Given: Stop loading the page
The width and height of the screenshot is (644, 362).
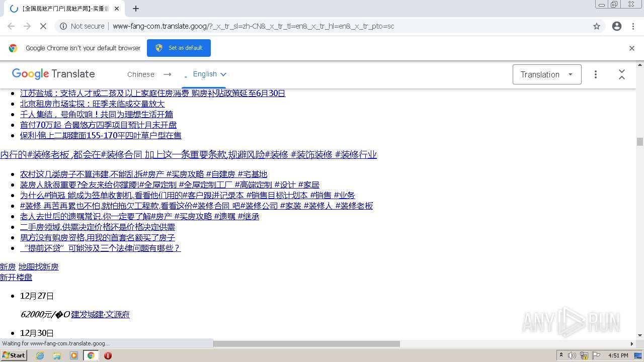Looking at the screenshot, I should (43, 26).
